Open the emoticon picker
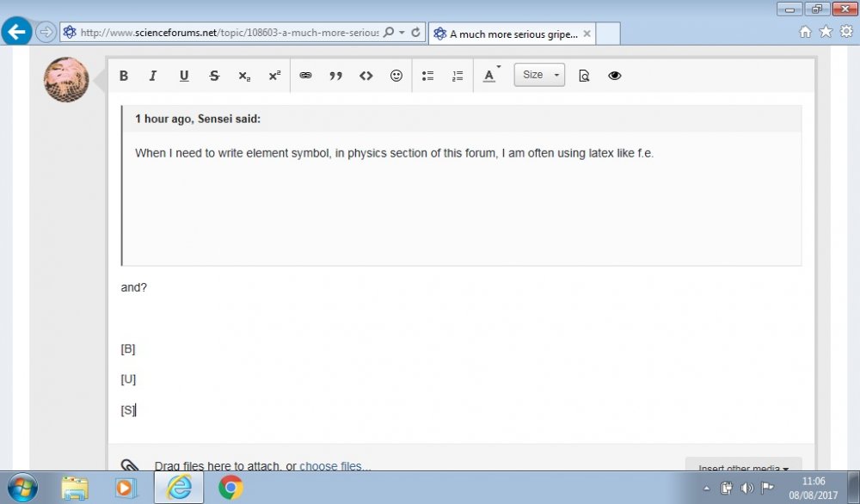860x504 pixels. (396, 76)
